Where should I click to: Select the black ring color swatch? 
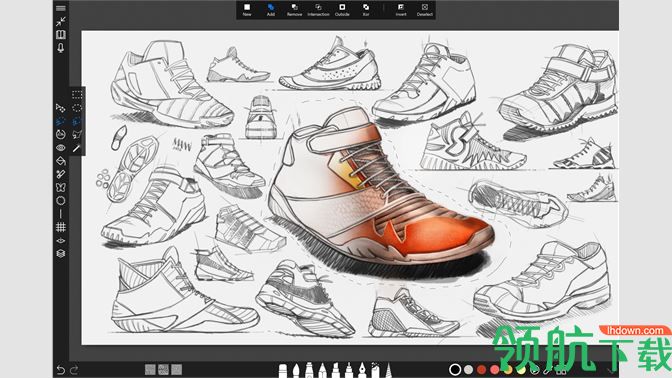(455, 369)
